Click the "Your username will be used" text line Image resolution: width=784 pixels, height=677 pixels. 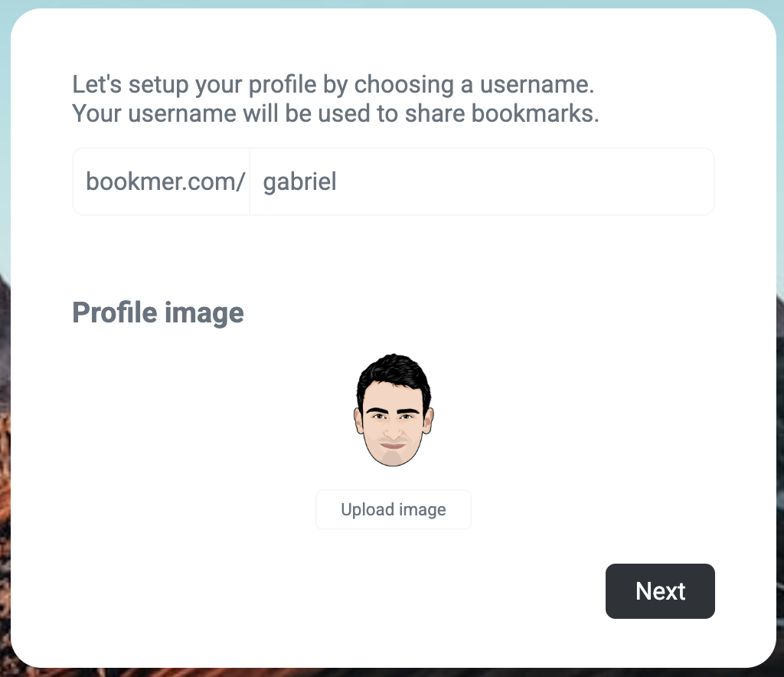click(335, 113)
